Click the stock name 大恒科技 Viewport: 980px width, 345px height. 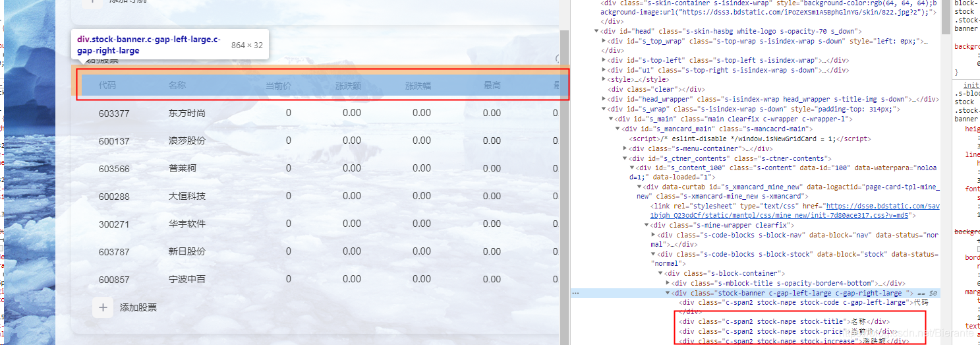[x=187, y=196]
